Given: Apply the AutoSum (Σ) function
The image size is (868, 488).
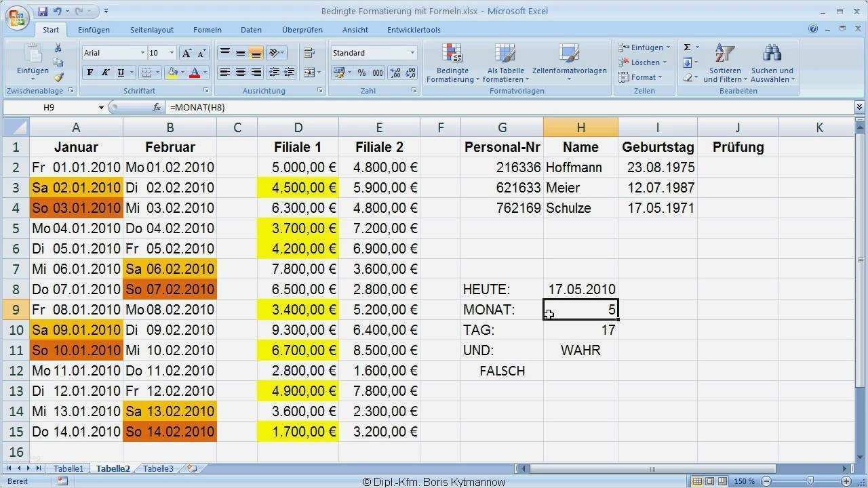Looking at the screenshot, I should [687, 46].
